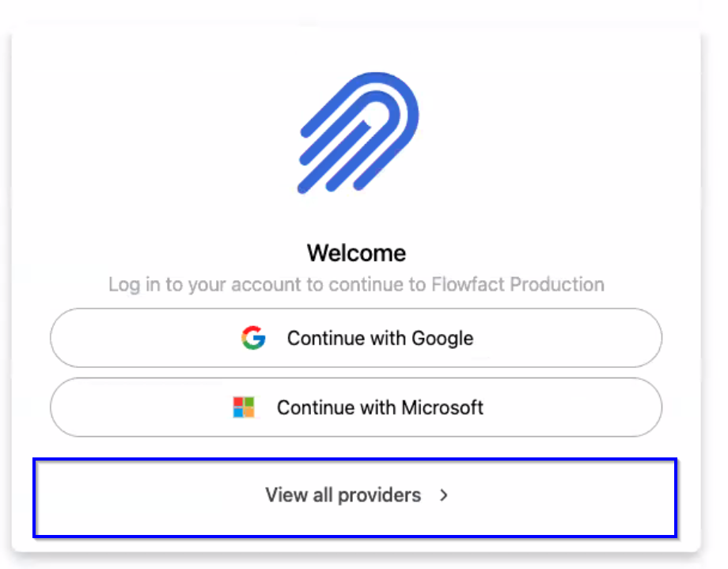
Task: Click the chevron next to View all providers
Action: pyautogui.click(x=444, y=495)
